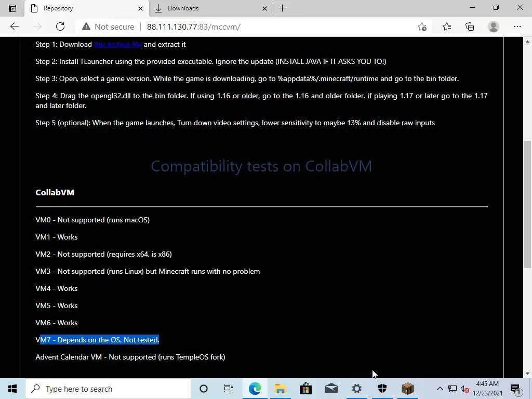The width and height of the screenshot is (532, 399).
Task: Open the Collections icon
Action: coord(470,26)
